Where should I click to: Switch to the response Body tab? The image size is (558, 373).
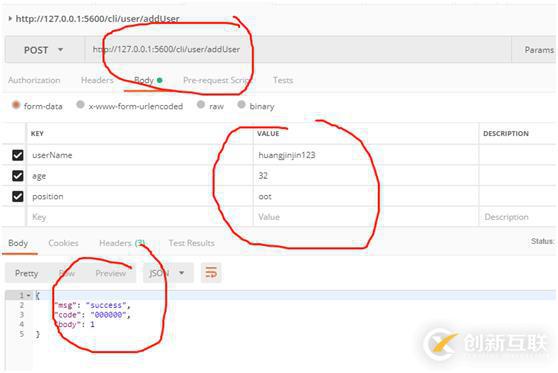(18, 243)
